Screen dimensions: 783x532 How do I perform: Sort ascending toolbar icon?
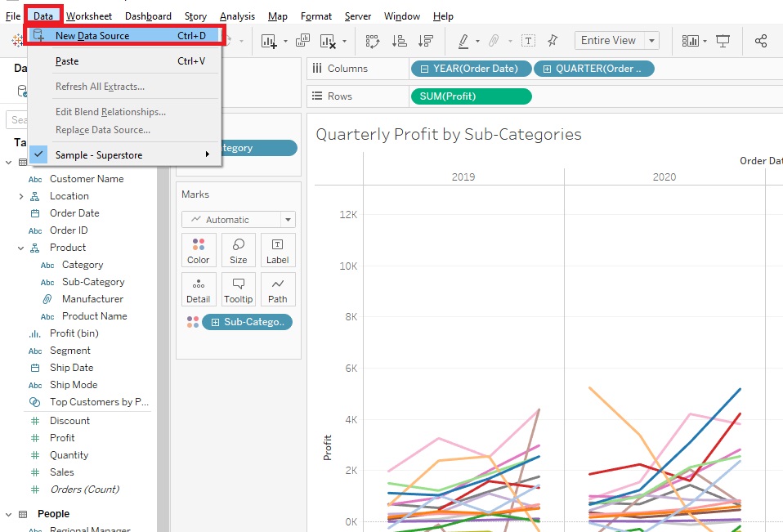[x=399, y=41]
